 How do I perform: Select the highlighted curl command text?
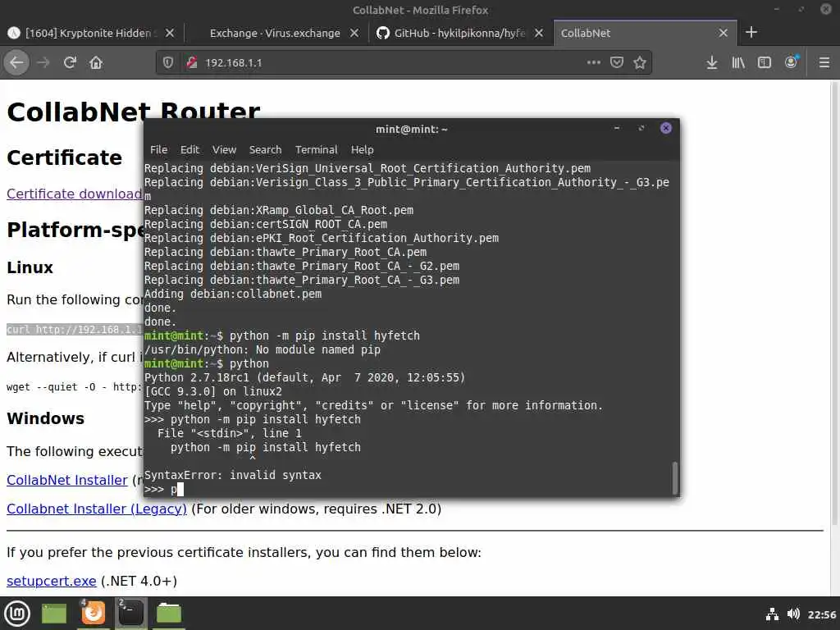[x=75, y=330]
